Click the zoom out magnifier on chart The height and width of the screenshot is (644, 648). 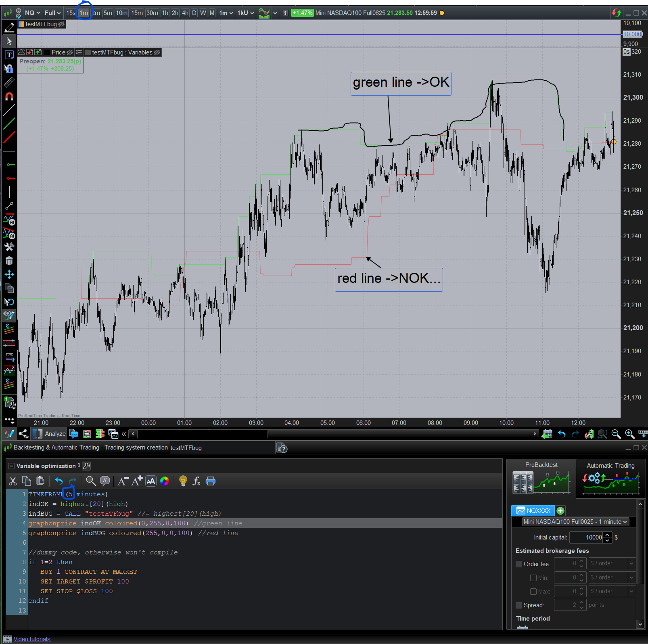tap(616, 434)
